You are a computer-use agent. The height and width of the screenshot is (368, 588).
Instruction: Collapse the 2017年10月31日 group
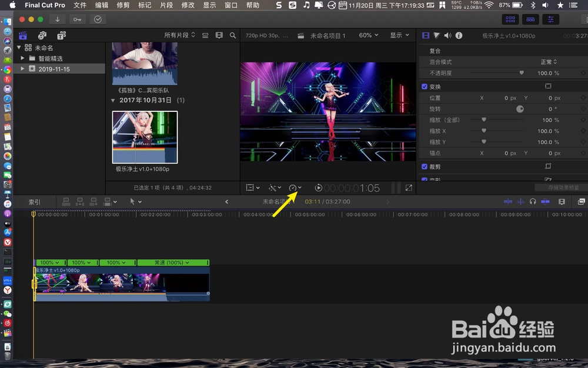(113, 101)
